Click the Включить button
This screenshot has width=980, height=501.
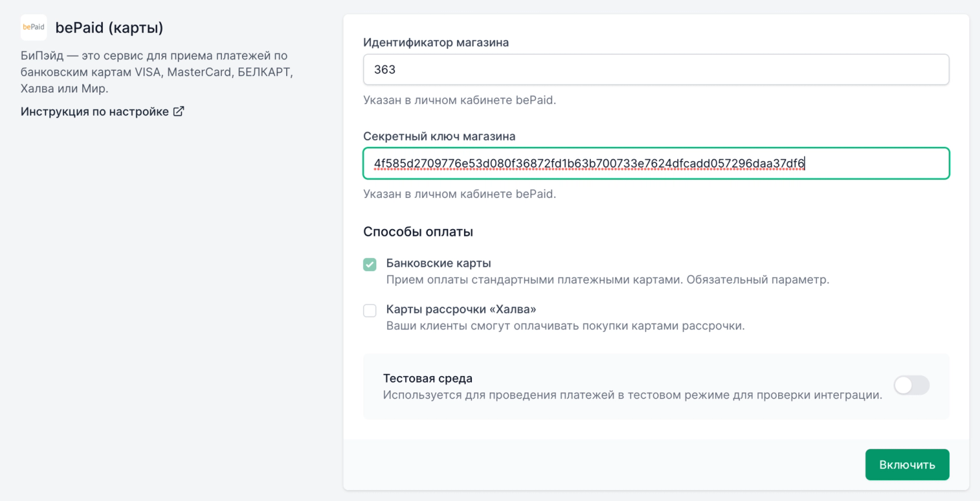(907, 464)
